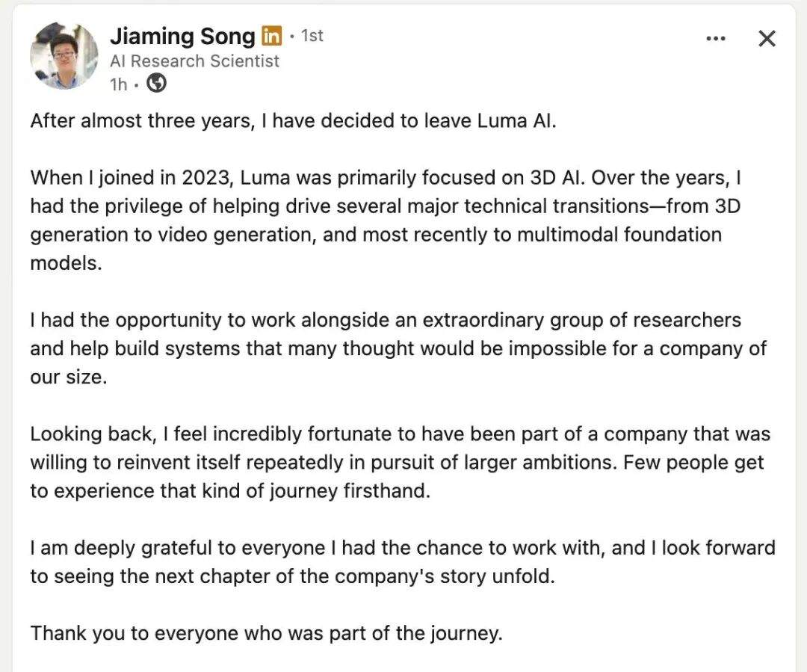The height and width of the screenshot is (672, 807).
Task: Click the year 2023 in the post
Action: [x=204, y=178]
